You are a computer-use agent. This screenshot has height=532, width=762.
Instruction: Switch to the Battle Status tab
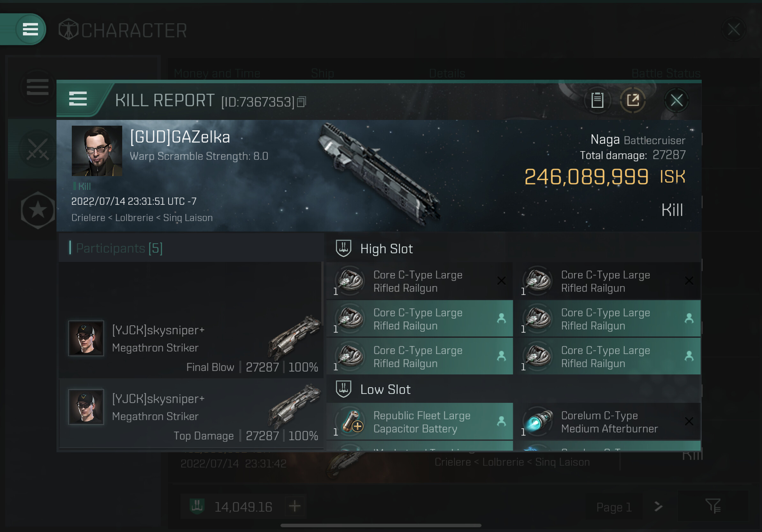(x=666, y=73)
